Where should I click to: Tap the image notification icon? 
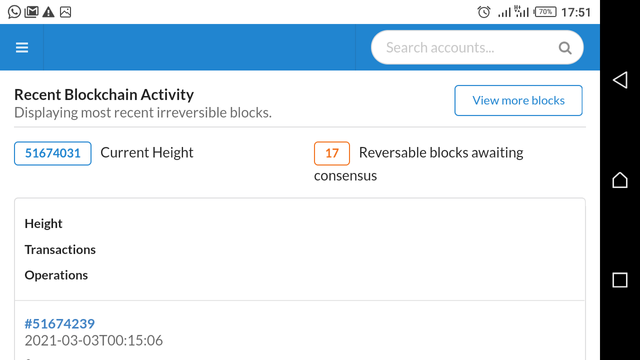[x=66, y=12]
